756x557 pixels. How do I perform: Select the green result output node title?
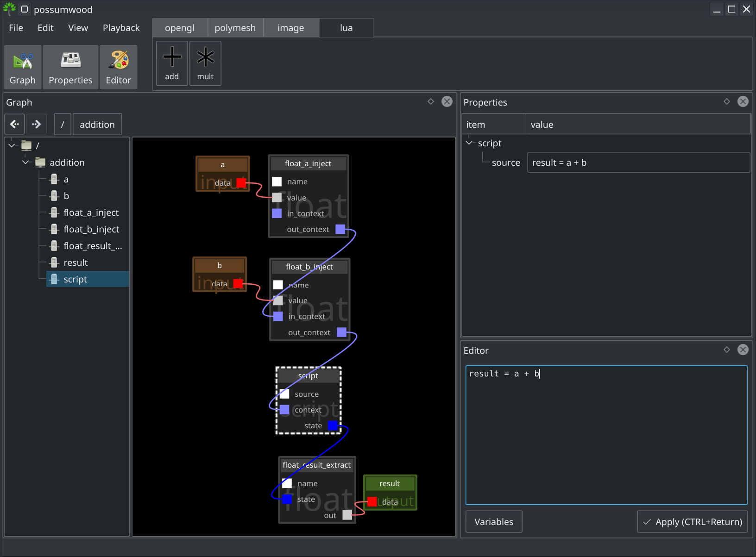(x=390, y=483)
